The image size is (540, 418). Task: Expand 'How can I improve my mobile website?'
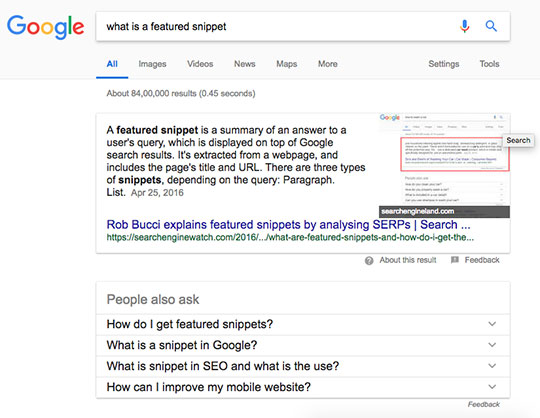pos(303,387)
